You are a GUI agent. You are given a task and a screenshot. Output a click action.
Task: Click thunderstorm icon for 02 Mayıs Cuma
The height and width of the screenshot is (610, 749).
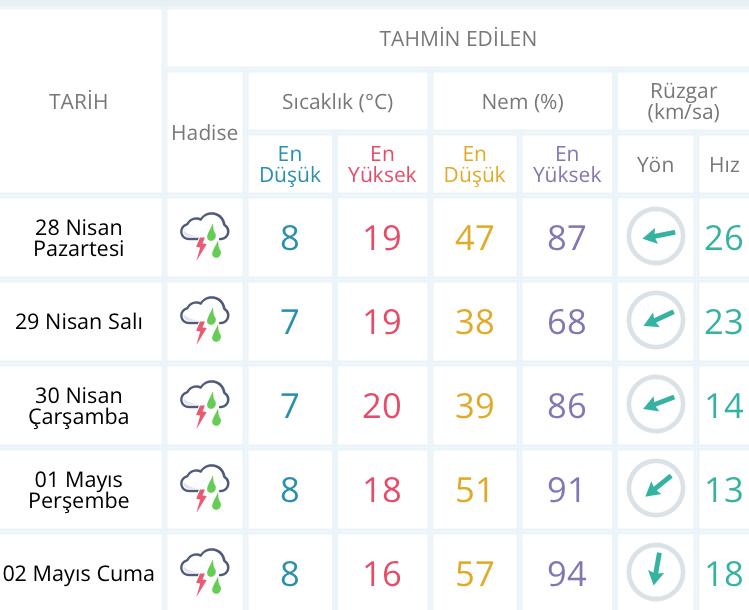(x=205, y=574)
